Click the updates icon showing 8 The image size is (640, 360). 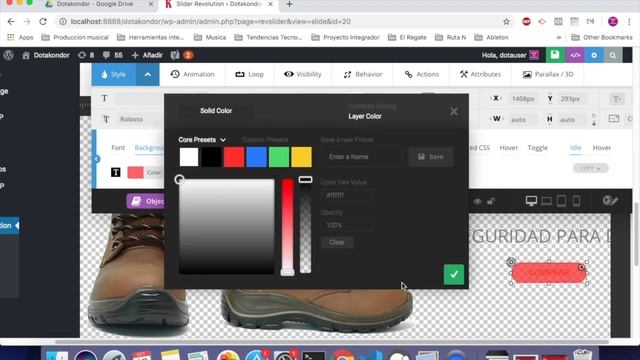(x=86, y=55)
